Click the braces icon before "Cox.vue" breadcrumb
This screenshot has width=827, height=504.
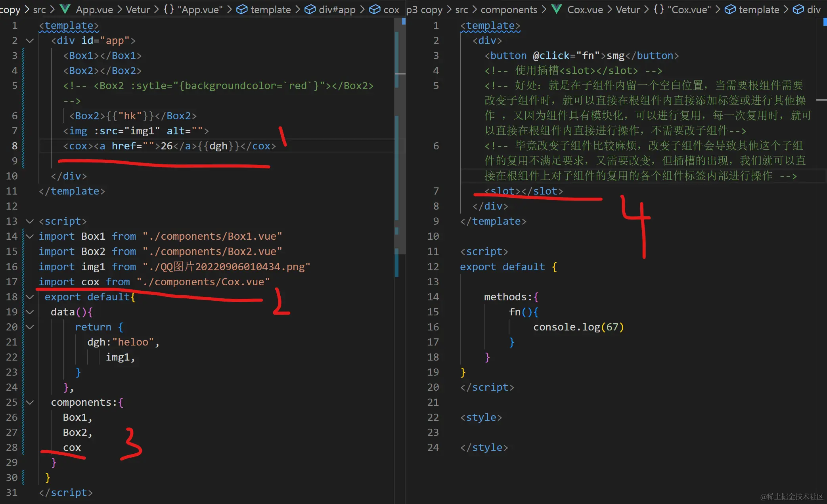point(659,9)
